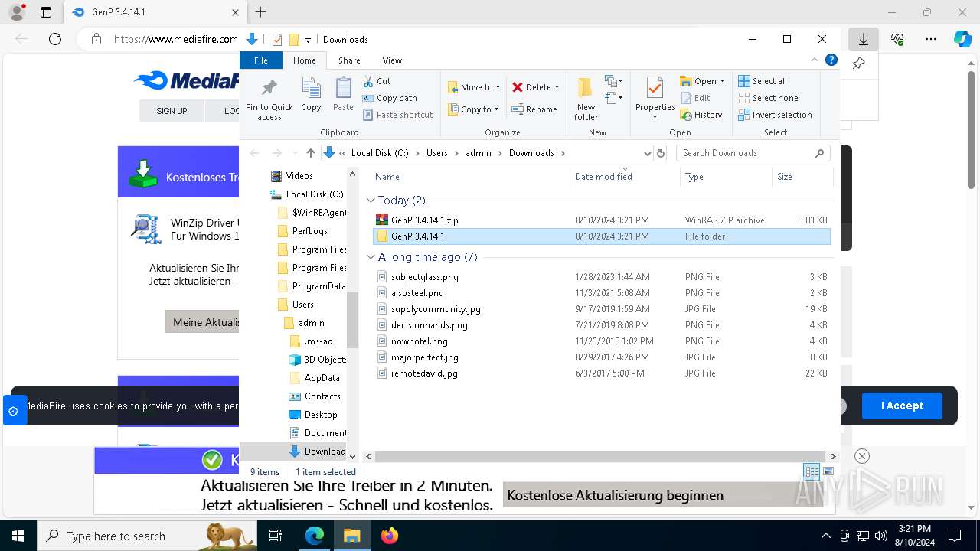The image size is (980, 551).
Task: Click the Rename command
Action: [x=534, y=109]
